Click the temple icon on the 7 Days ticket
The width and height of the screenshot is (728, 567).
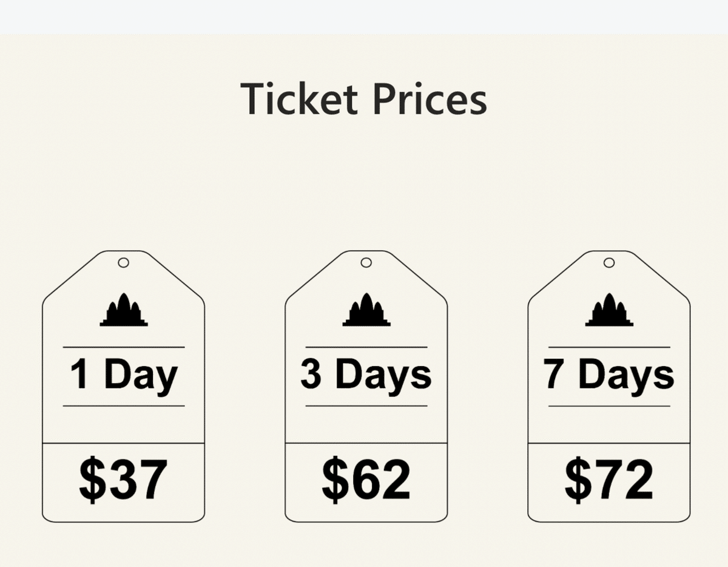(x=609, y=311)
